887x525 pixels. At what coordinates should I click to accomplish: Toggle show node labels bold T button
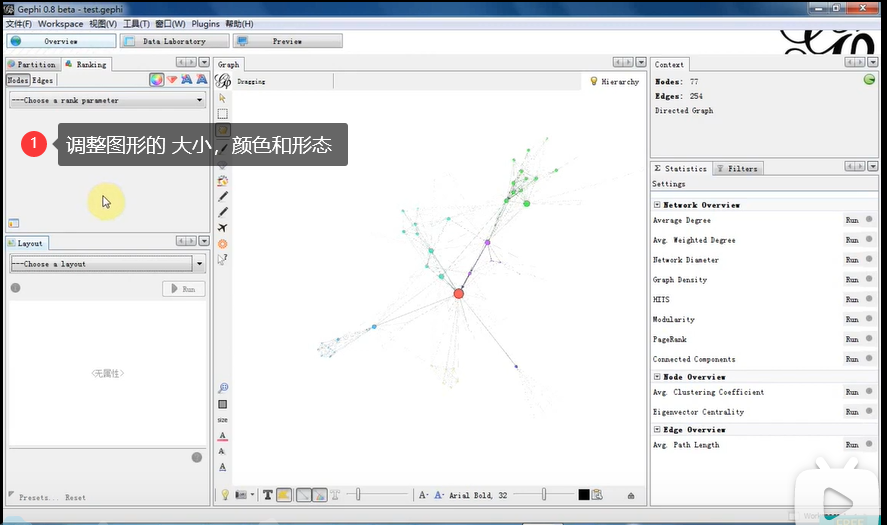click(268, 495)
